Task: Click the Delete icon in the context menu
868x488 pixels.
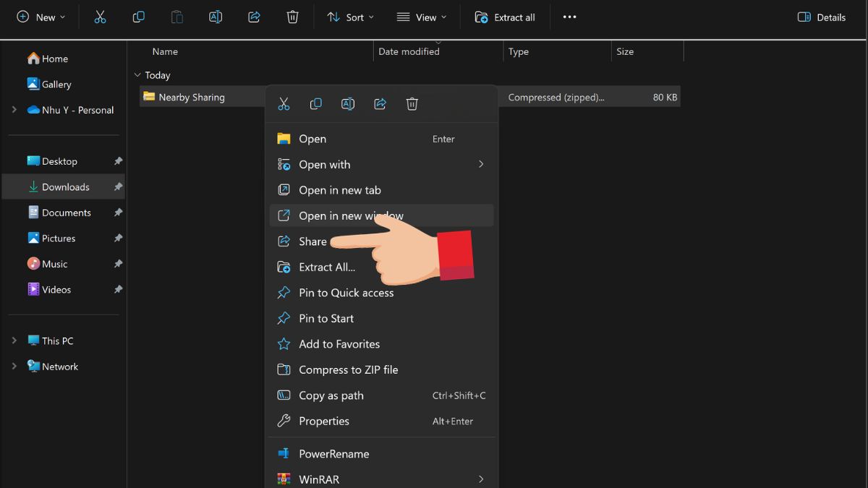Action: coord(412,103)
